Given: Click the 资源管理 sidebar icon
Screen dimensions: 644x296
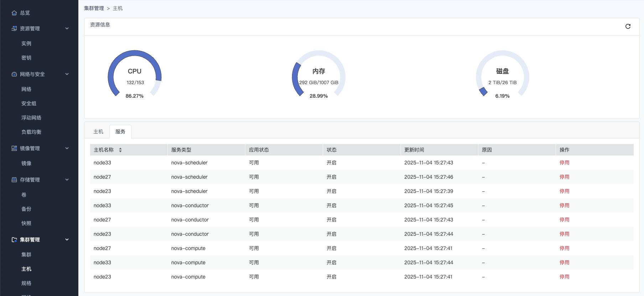Looking at the screenshot, I should [x=14, y=29].
